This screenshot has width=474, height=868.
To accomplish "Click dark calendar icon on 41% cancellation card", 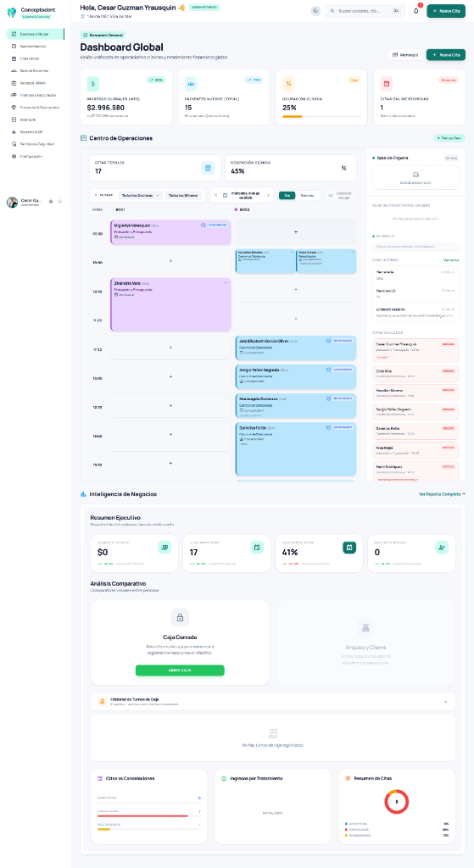I will pyautogui.click(x=349, y=547).
